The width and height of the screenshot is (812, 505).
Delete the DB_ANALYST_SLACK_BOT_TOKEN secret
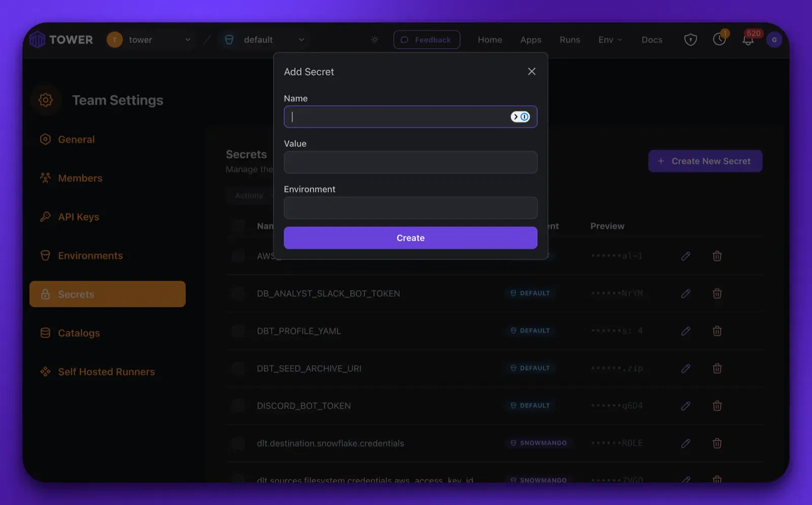coord(717,293)
